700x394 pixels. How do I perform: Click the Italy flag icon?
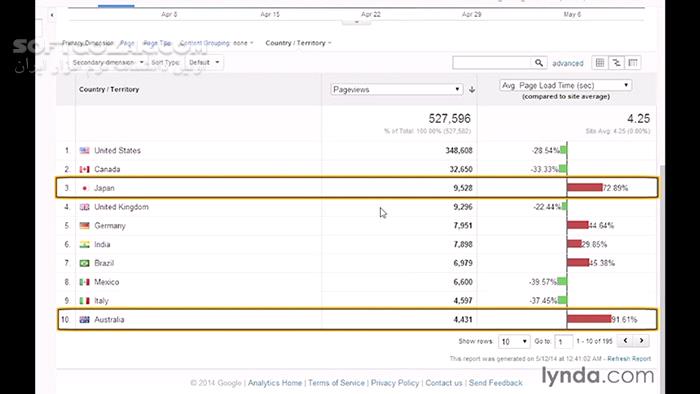(x=84, y=301)
